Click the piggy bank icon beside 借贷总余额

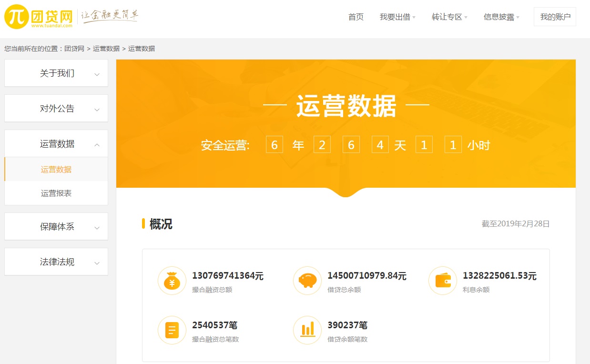307,281
